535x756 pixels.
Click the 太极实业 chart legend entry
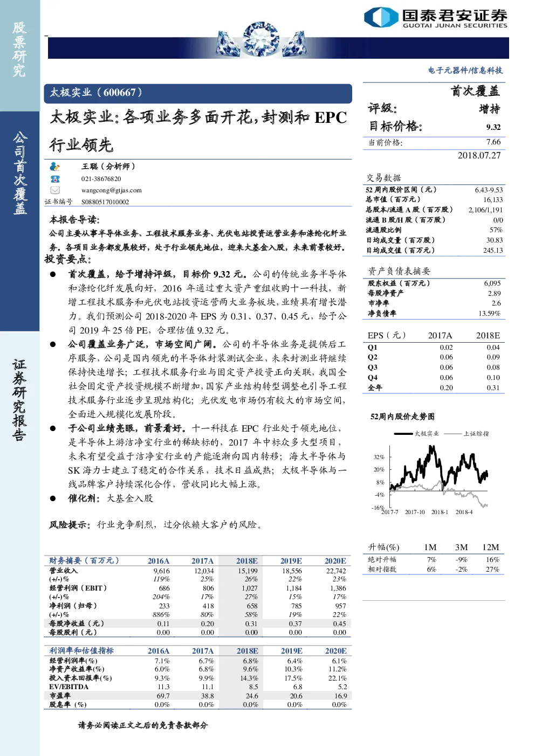[x=417, y=434]
